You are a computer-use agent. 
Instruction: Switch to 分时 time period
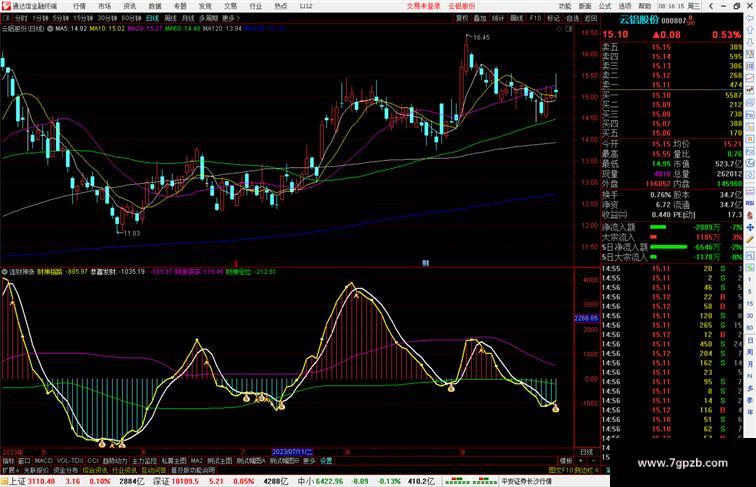click(21, 18)
